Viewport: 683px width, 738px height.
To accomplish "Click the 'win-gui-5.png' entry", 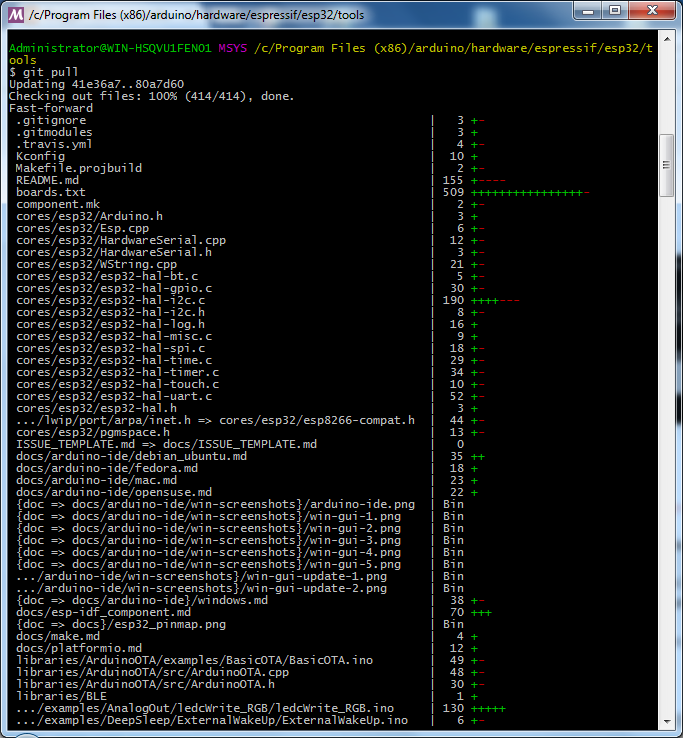I will 209,564.
